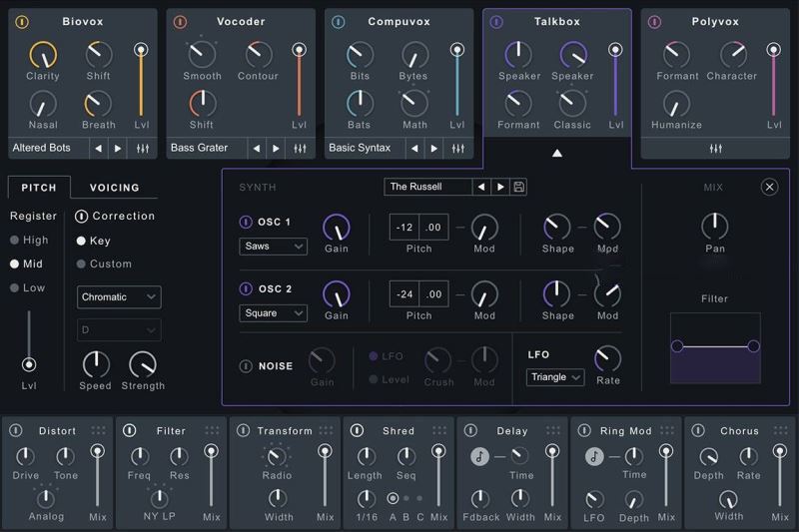The image size is (799, 532).
Task: Enable the Delay effect power icon
Action: tap(470, 431)
